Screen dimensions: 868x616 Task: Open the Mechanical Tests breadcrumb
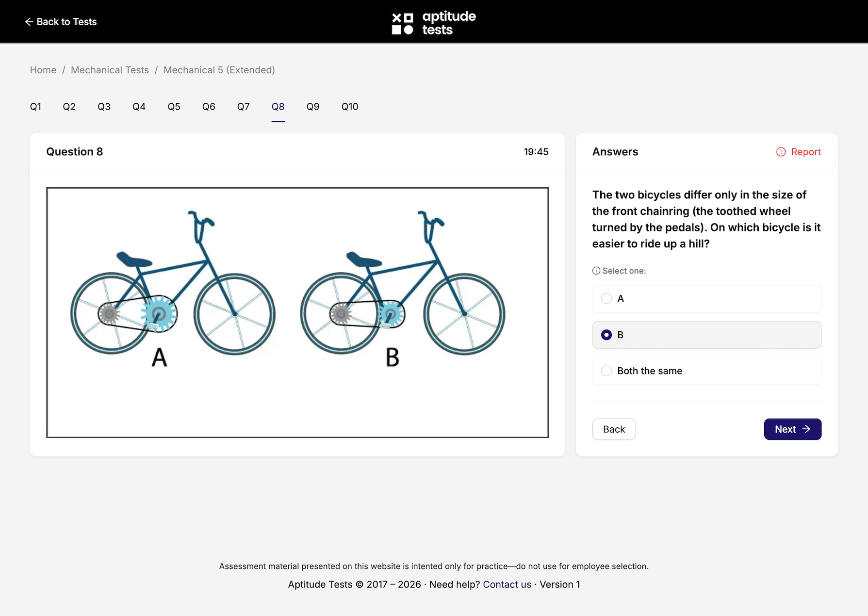[x=110, y=70]
